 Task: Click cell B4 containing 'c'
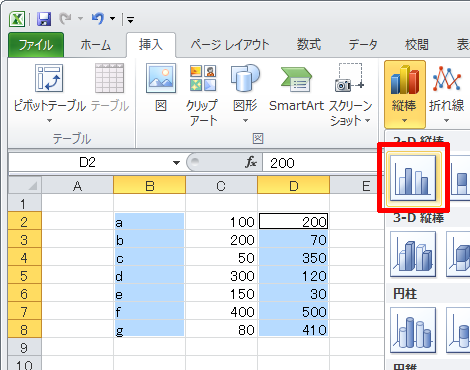(149, 257)
